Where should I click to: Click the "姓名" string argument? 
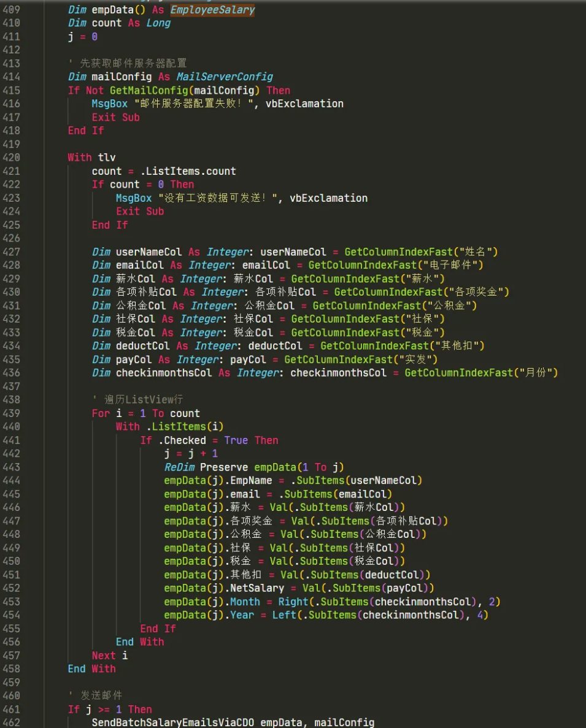[x=475, y=251]
